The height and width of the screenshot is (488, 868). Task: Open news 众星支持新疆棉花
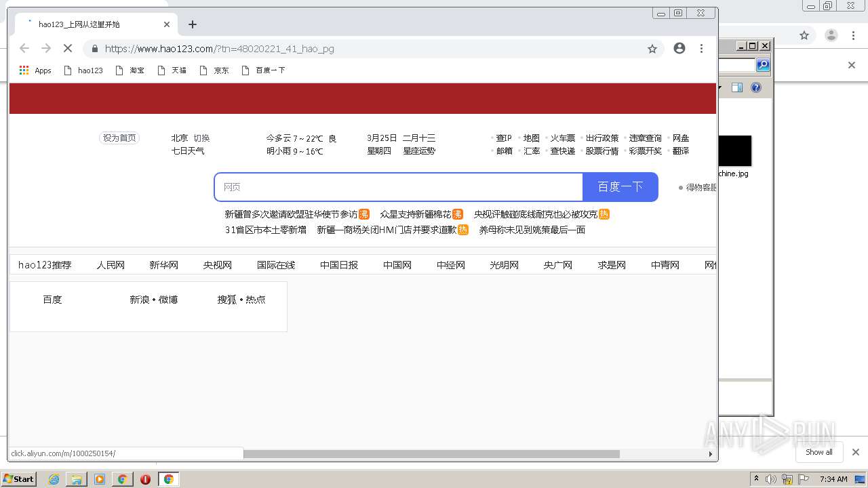(415, 214)
